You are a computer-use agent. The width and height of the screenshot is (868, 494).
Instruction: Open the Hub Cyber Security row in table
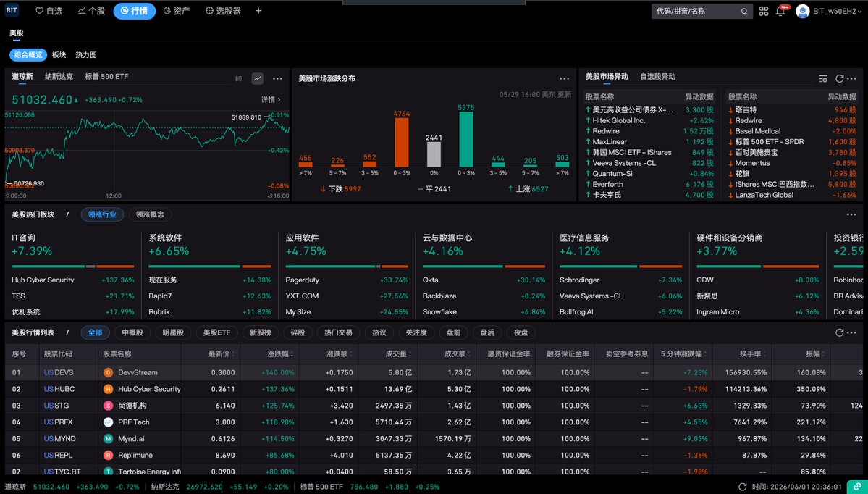pyautogui.click(x=434, y=389)
